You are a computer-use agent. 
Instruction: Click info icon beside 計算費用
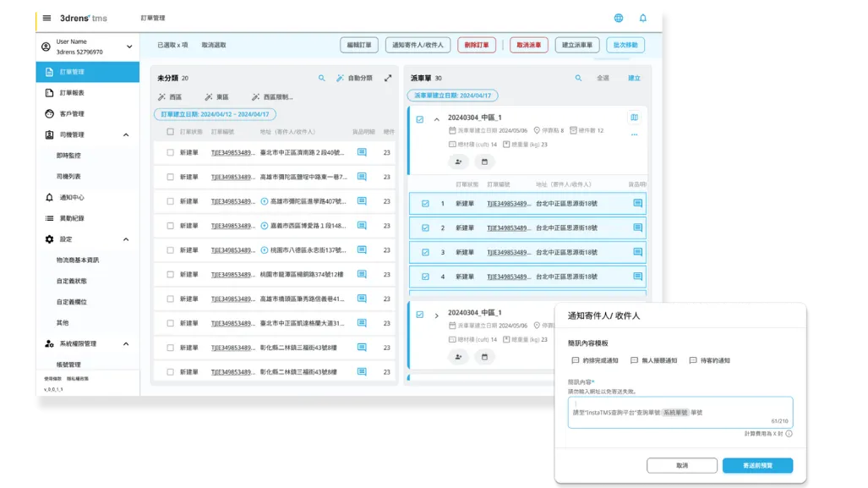click(x=789, y=434)
